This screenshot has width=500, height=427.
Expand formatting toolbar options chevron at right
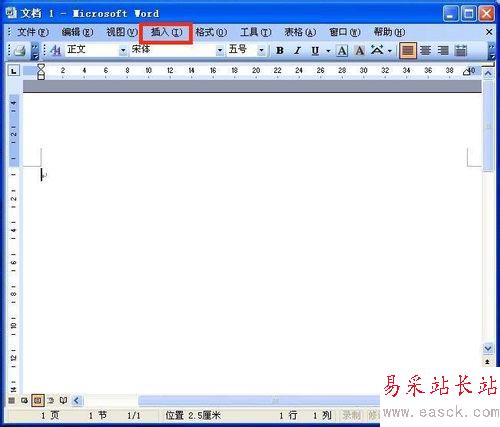[491, 51]
